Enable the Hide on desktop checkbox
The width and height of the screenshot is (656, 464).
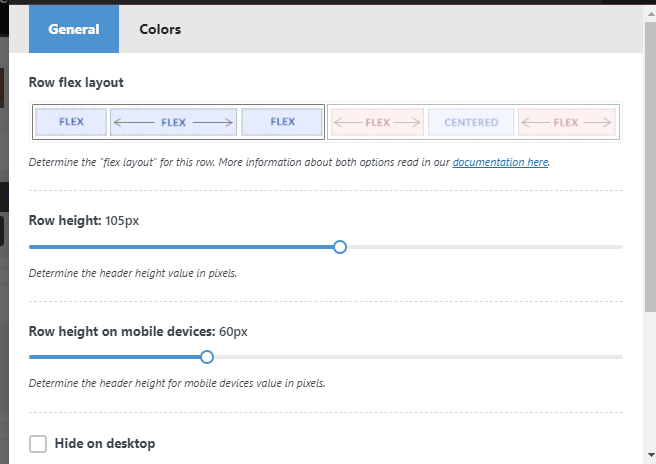(x=38, y=444)
